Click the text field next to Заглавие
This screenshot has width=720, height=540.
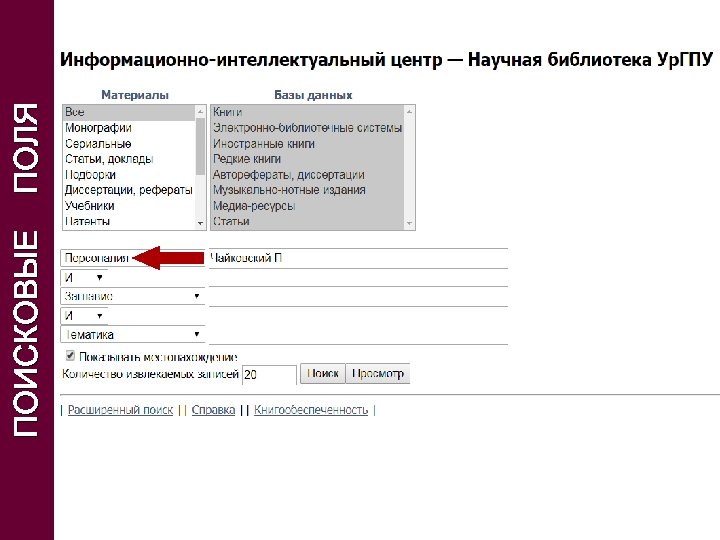[358, 296]
